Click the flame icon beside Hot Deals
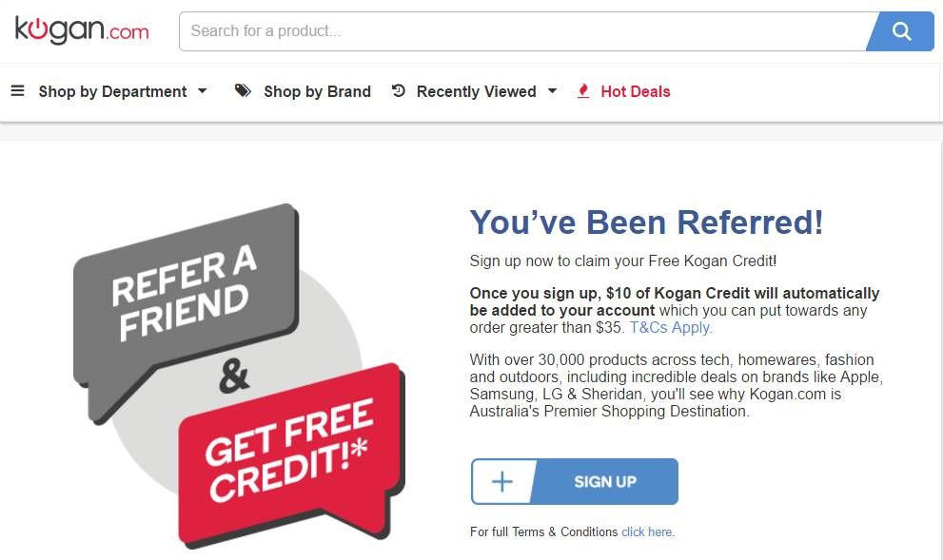The height and width of the screenshot is (560, 943). click(584, 91)
